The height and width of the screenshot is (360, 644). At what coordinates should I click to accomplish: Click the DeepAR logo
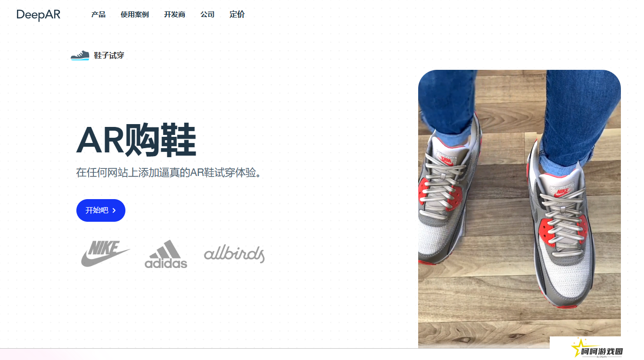click(39, 15)
